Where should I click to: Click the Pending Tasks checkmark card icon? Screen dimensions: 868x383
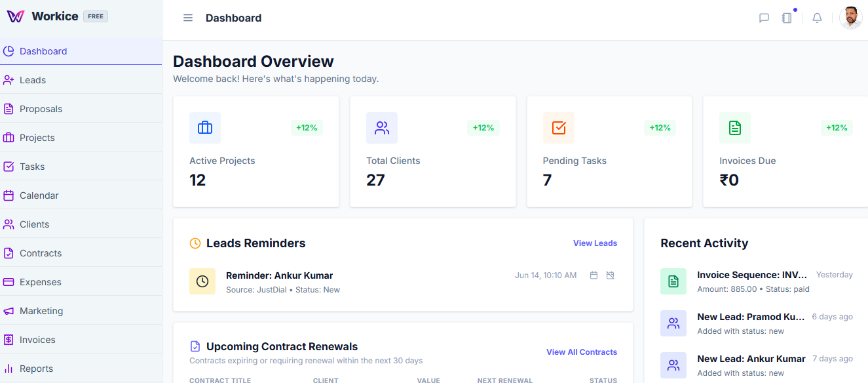tap(559, 128)
